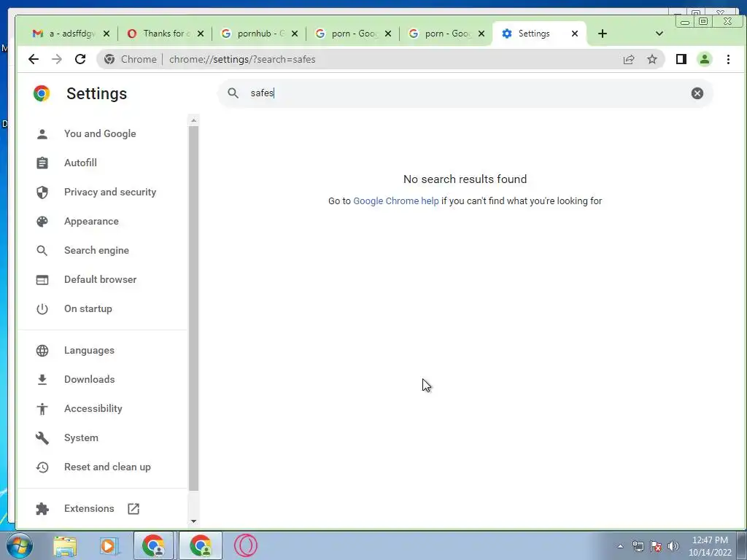The width and height of the screenshot is (747, 560).
Task: Click the taskbar clock showing 12:47 PM
Action: point(710,546)
